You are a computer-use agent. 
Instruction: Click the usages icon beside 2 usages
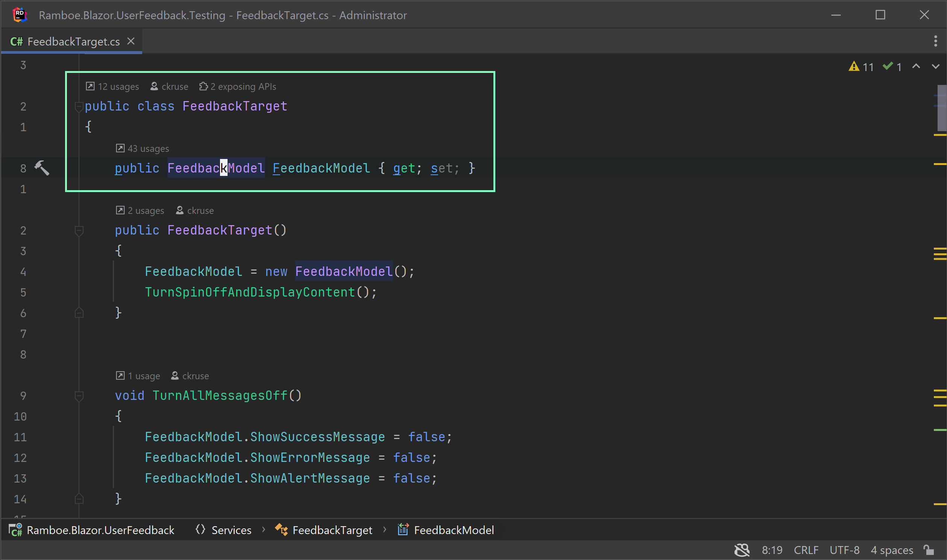(120, 210)
